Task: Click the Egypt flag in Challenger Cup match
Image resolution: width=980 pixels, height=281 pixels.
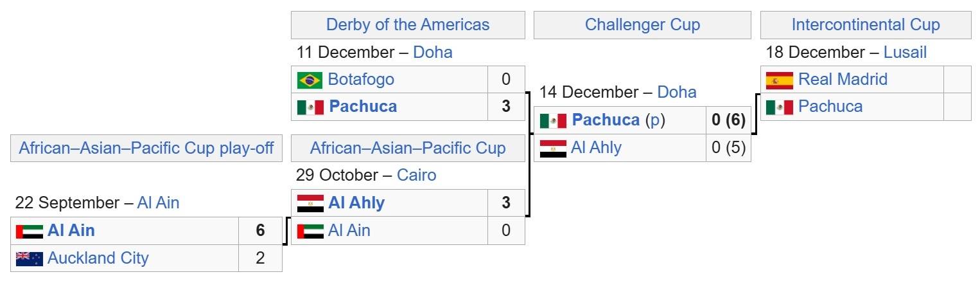Action: click(553, 149)
